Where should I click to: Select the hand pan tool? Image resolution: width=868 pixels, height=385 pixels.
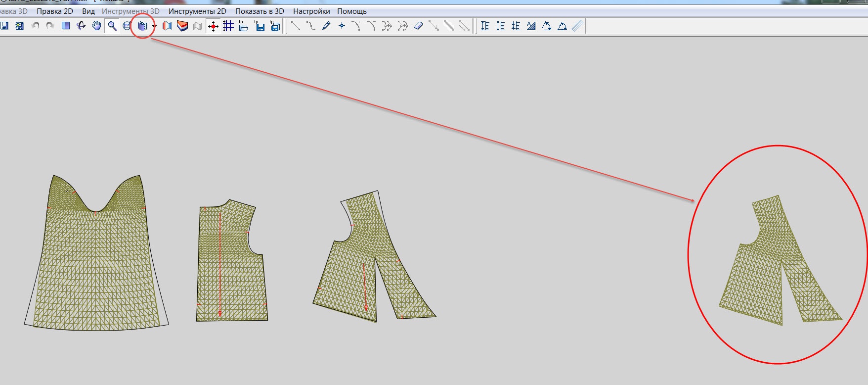[x=97, y=26]
